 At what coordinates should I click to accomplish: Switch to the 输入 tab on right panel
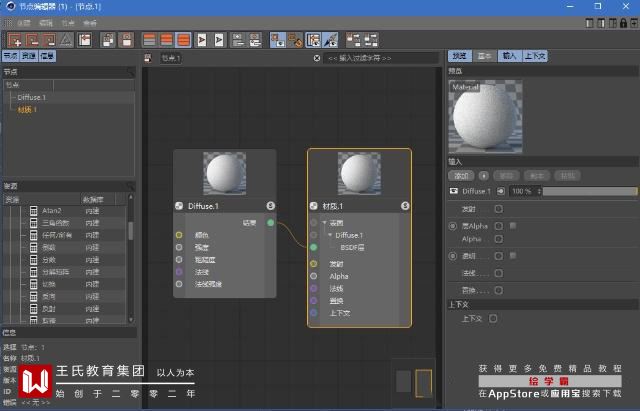click(x=509, y=56)
